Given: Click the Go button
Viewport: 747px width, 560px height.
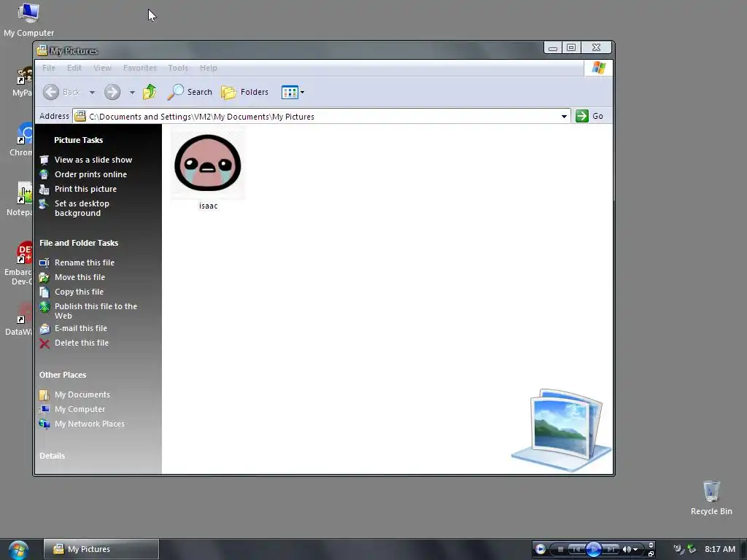Looking at the screenshot, I should (589, 116).
